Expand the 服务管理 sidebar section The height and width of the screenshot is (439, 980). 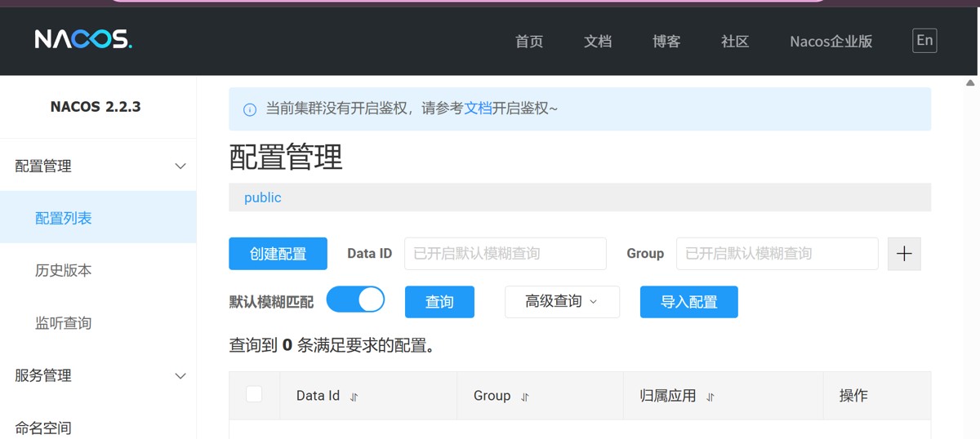point(180,376)
